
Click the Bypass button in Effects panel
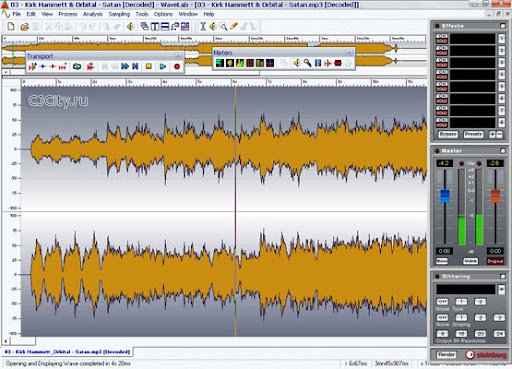448,134
